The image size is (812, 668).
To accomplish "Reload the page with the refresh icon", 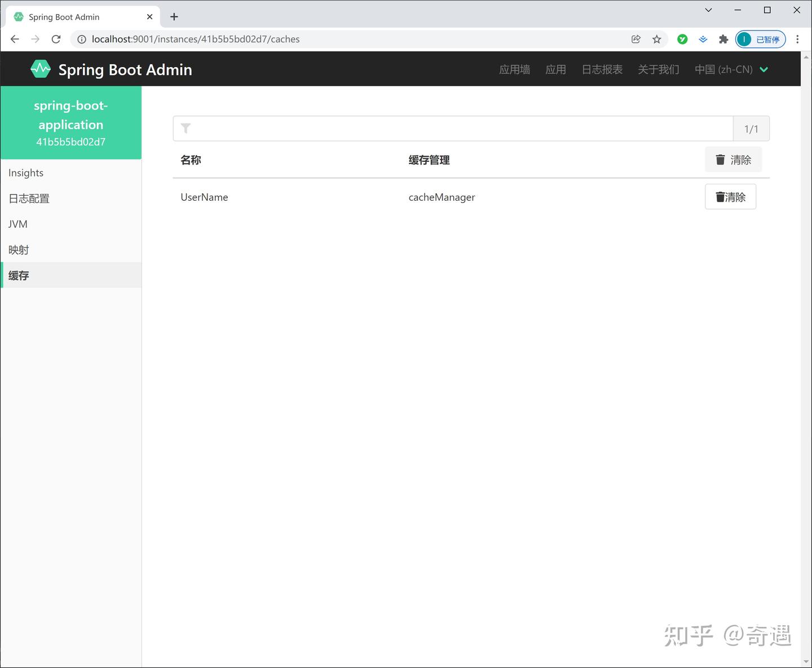I will [56, 39].
